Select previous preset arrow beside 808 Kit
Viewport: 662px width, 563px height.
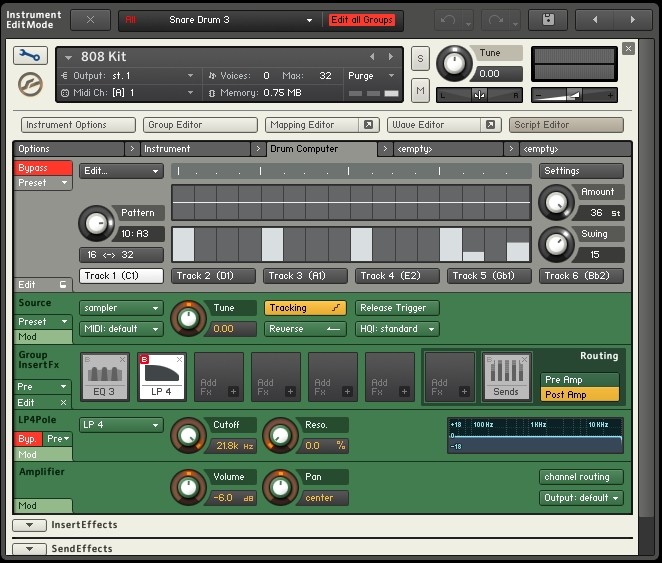[372, 57]
